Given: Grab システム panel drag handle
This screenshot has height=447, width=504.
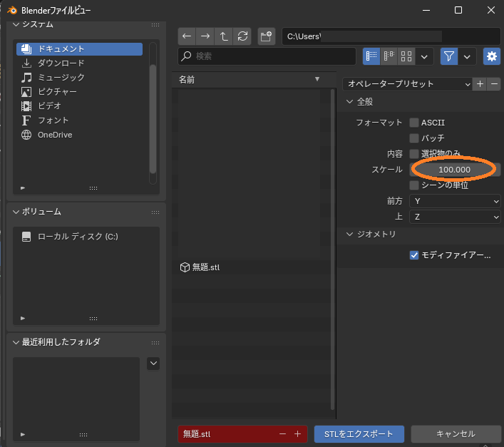Looking at the screenshot, I should coord(155,25).
